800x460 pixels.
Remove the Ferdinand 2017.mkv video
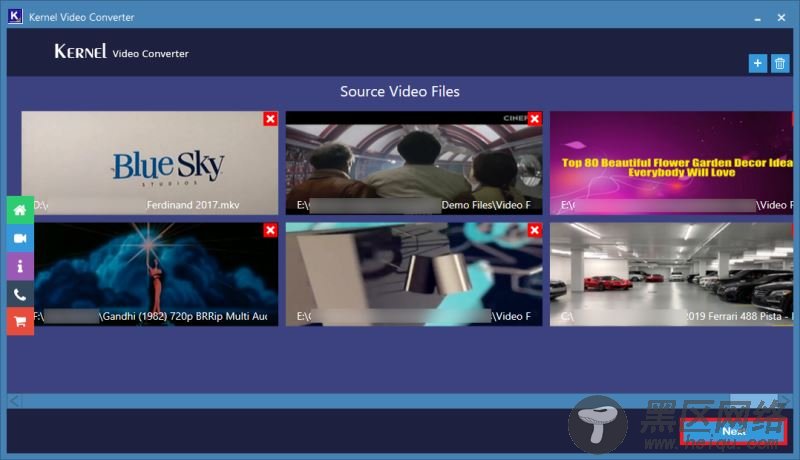coord(270,119)
